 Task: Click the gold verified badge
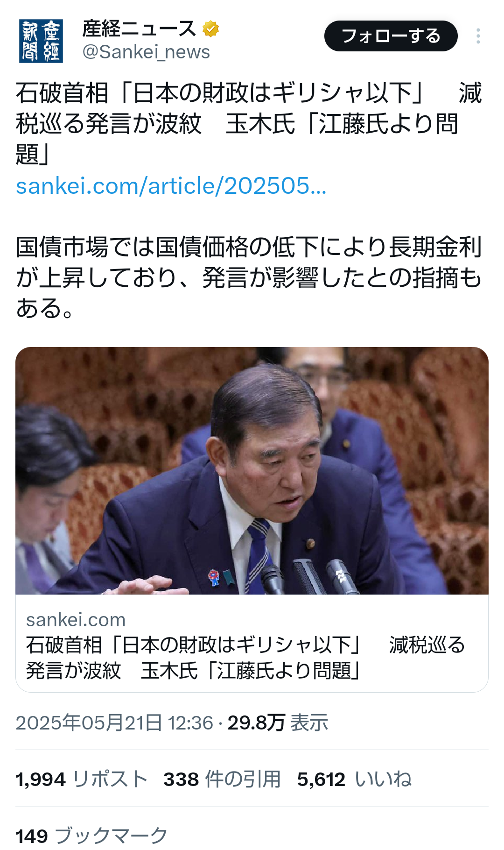coord(211,29)
